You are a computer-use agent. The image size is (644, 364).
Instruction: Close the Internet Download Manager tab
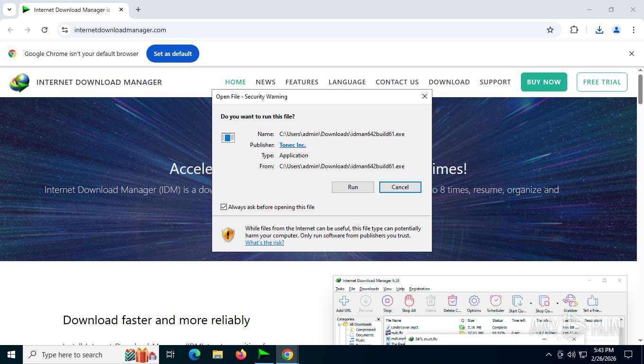pyautogui.click(x=121, y=10)
